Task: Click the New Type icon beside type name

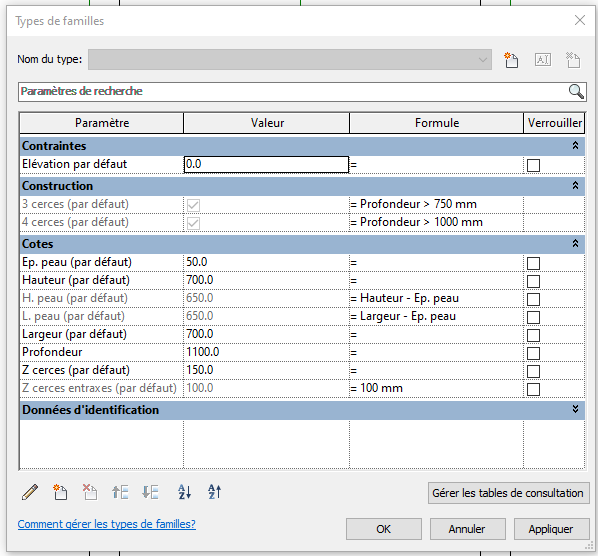Action: 511,60
